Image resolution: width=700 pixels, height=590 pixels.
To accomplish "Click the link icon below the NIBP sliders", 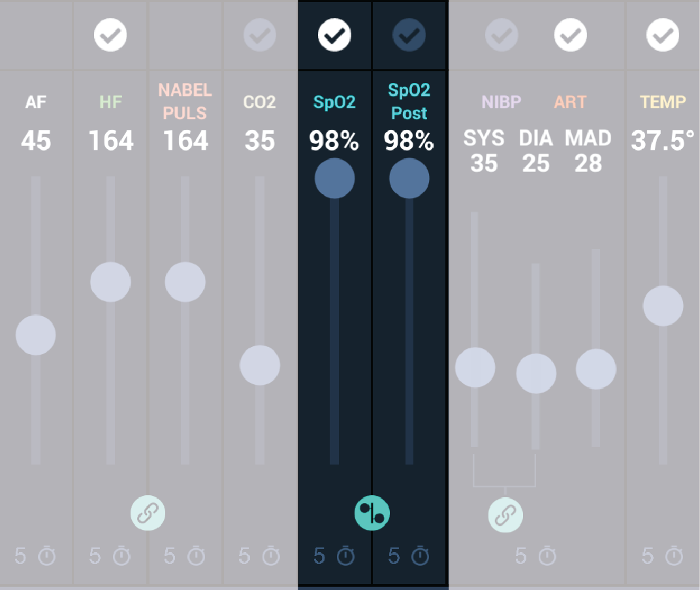I will click(x=505, y=514).
